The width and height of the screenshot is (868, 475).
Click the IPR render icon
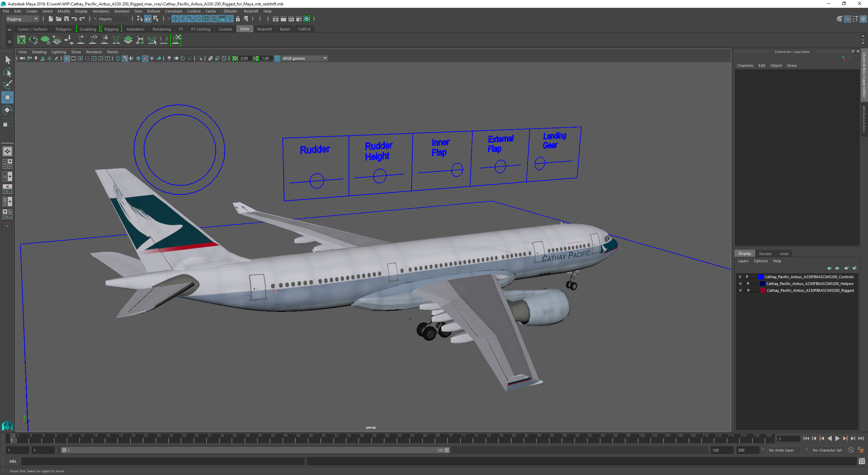click(291, 19)
